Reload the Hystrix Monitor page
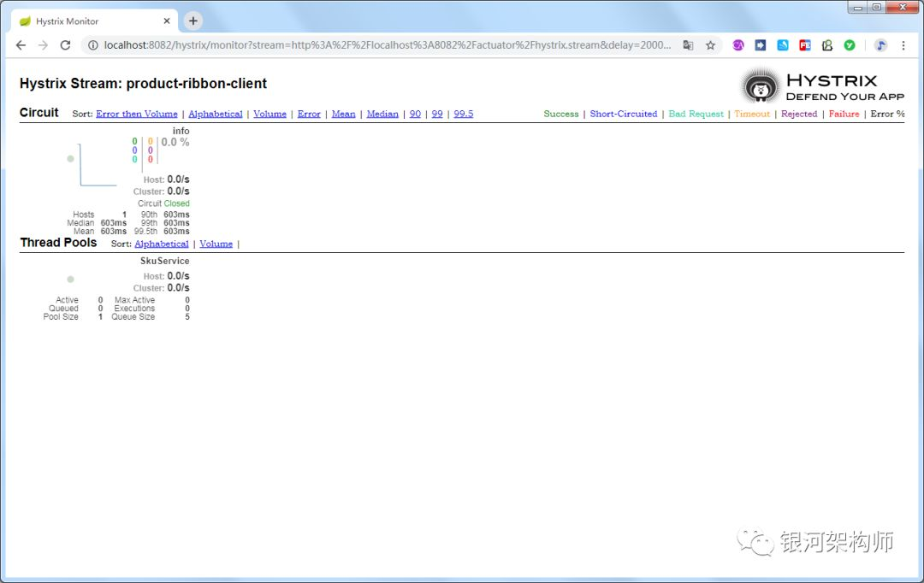Image resolution: width=924 pixels, height=583 pixels. pos(65,45)
